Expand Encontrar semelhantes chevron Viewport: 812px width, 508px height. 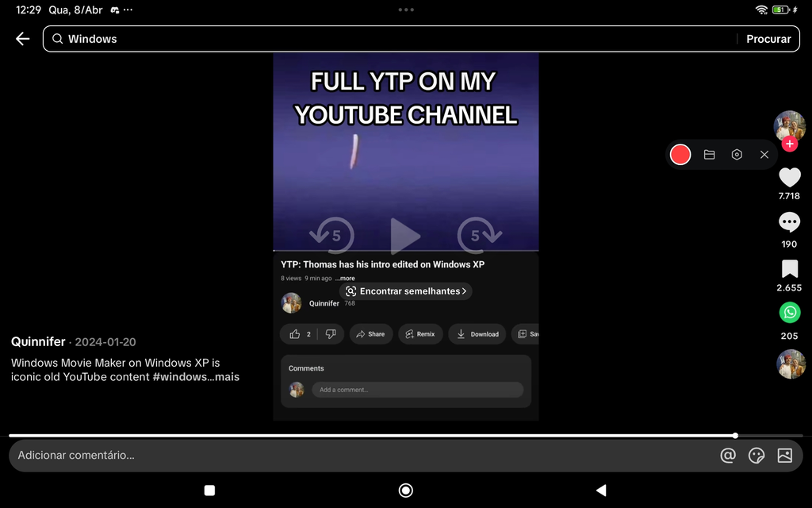tap(464, 291)
